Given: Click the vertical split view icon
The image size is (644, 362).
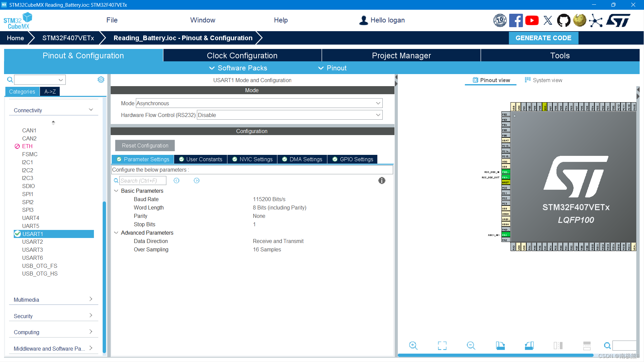Looking at the screenshot, I should pos(558,346).
